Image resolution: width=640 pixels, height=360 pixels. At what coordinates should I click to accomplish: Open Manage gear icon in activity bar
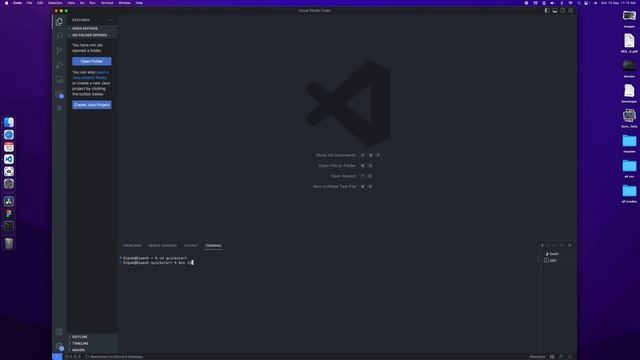point(60,347)
